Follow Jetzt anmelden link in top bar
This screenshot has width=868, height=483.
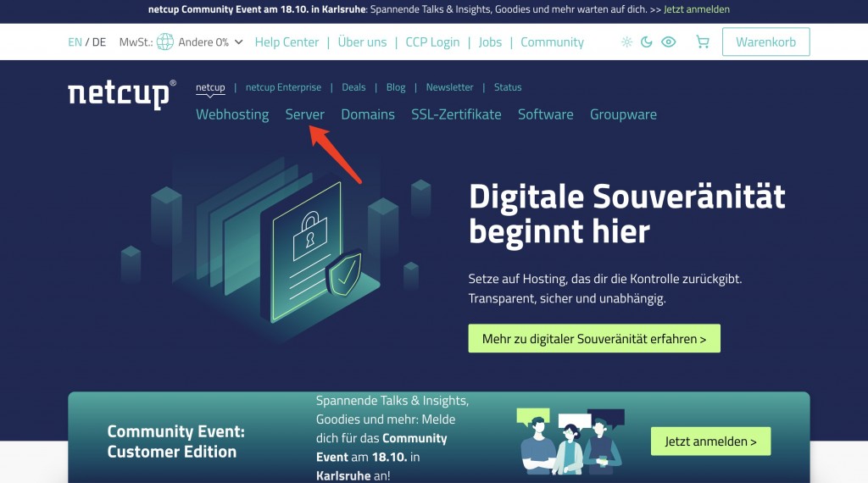(x=697, y=9)
